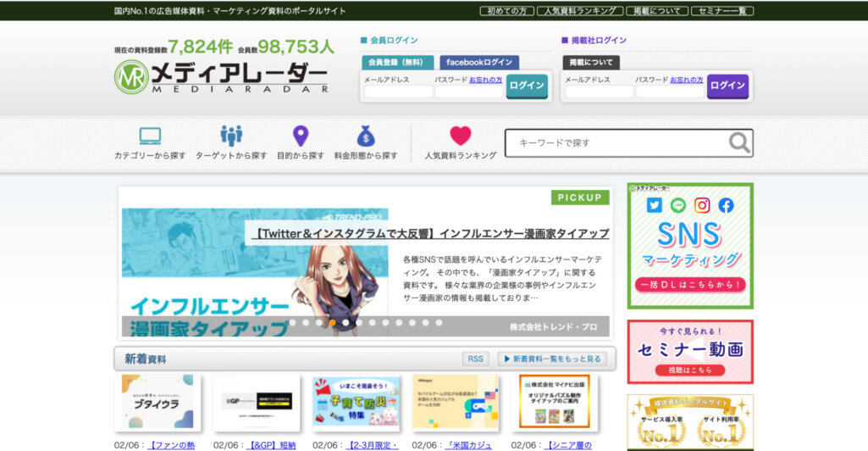Open セミナー一覧 in top bar
This screenshot has width=868, height=451.
(x=722, y=11)
